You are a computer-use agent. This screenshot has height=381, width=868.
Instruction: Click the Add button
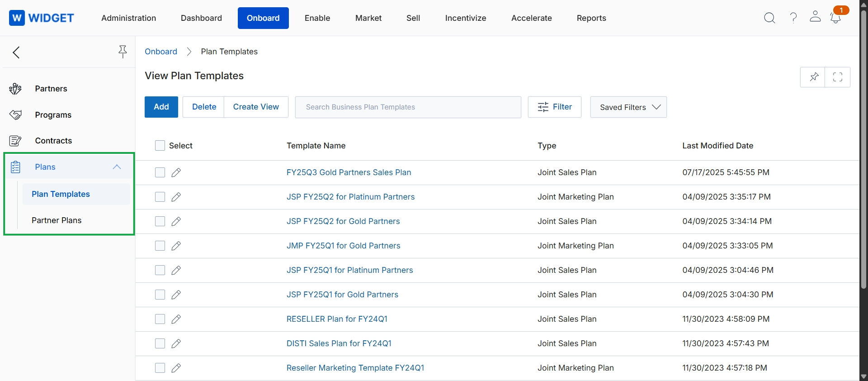coord(161,107)
